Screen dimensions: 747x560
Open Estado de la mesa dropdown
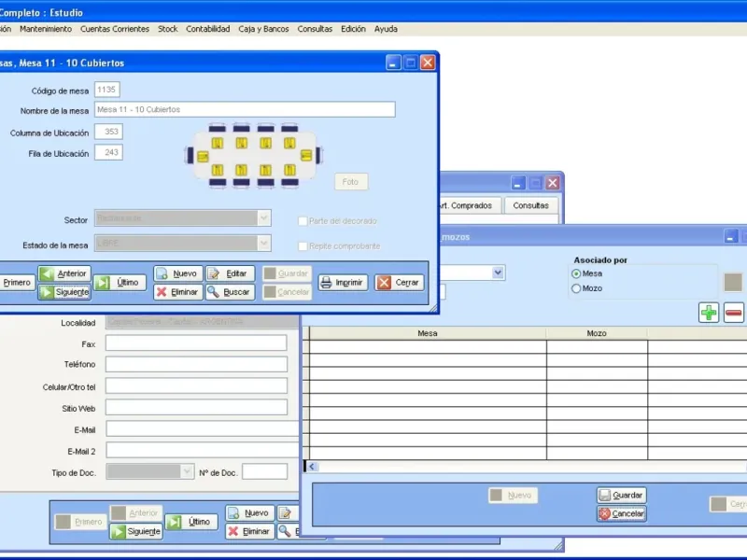click(x=264, y=243)
